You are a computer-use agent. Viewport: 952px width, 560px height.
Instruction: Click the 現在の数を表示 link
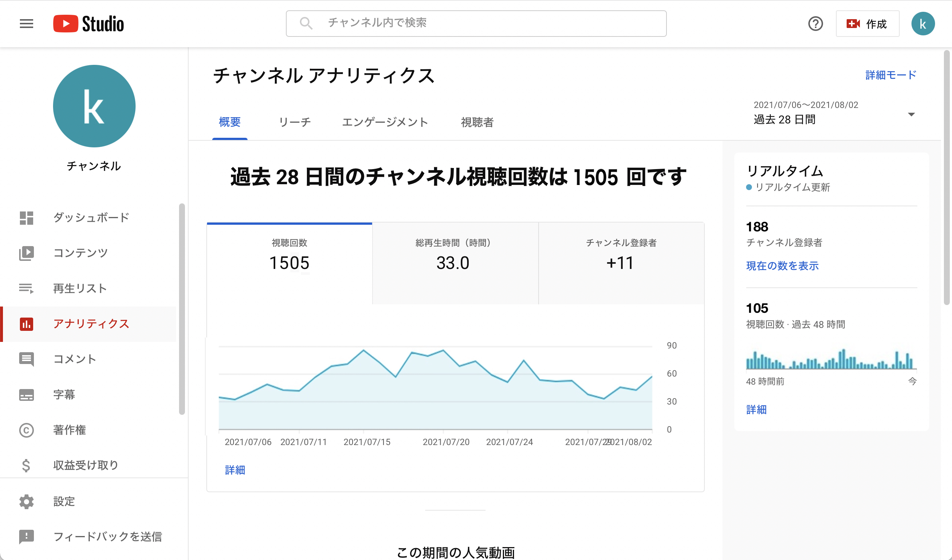(783, 266)
